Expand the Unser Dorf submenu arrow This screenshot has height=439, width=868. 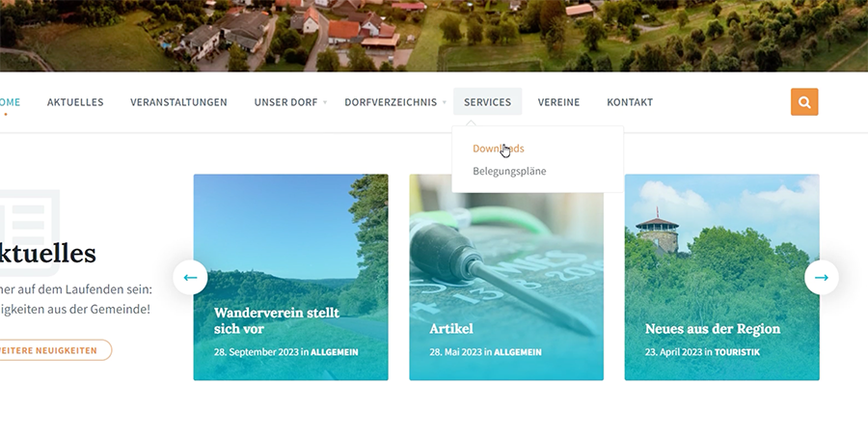pyautogui.click(x=325, y=102)
